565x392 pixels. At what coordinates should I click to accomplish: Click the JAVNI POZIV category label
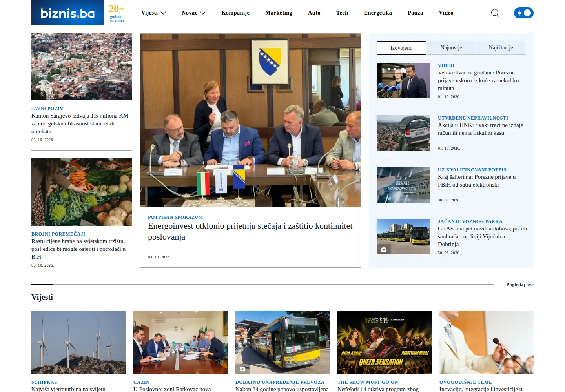tap(47, 109)
